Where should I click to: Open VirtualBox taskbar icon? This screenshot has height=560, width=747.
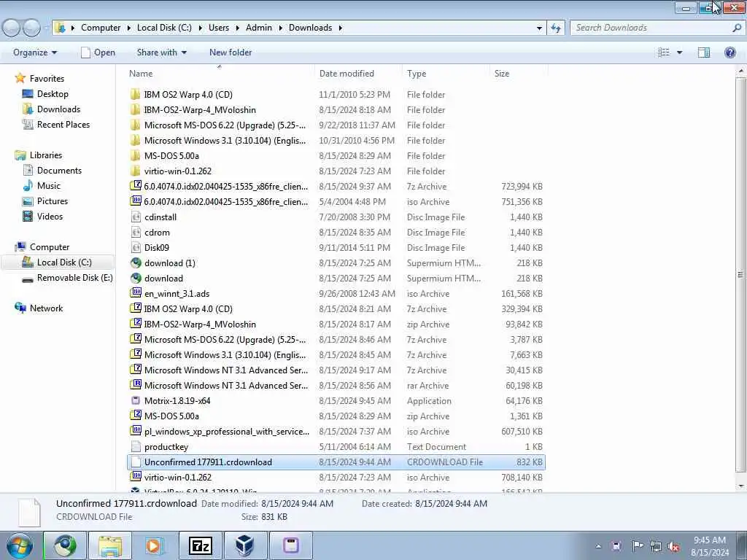pos(245,545)
